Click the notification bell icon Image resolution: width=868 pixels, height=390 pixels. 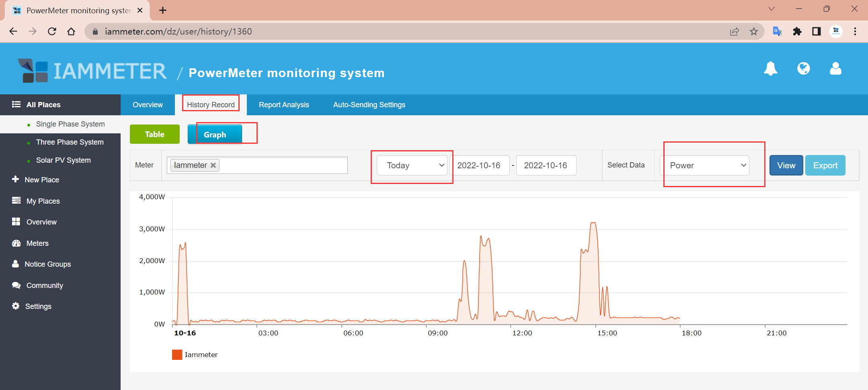(x=770, y=69)
